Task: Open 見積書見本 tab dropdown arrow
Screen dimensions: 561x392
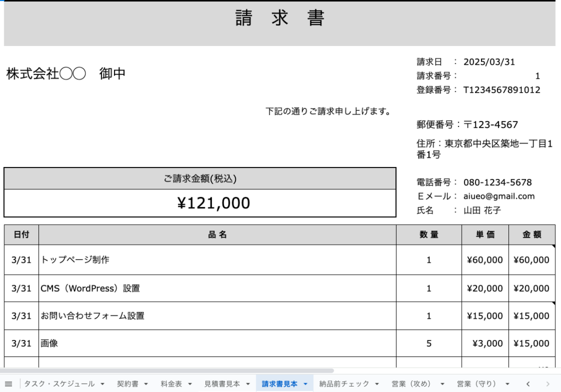Action: point(248,384)
